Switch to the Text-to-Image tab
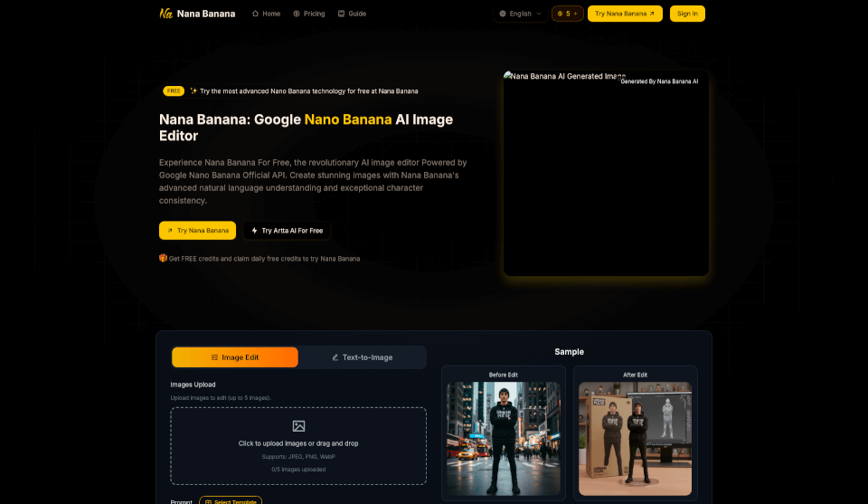868x504 pixels. pos(363,357)
